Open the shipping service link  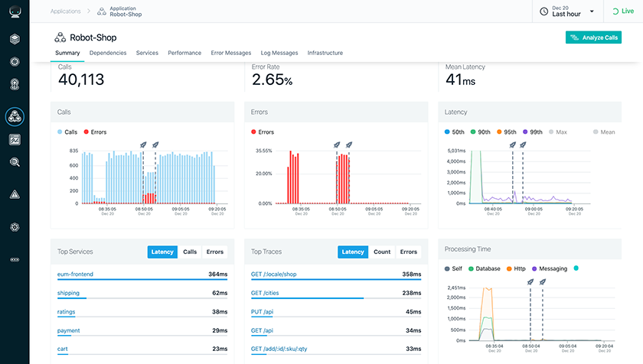click(68, 293)
